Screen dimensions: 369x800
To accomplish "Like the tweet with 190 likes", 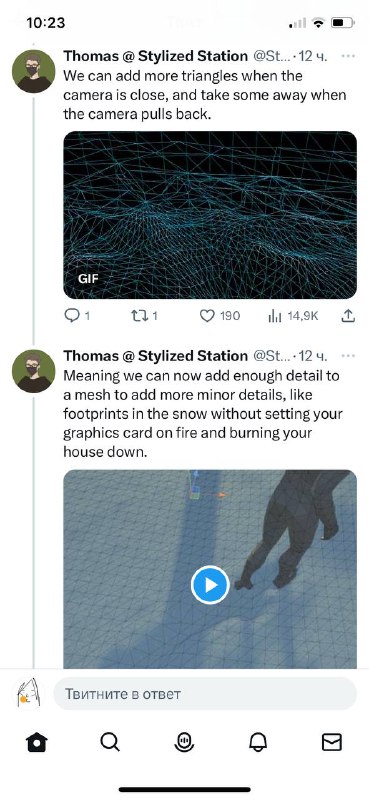I will click(219, 316).
